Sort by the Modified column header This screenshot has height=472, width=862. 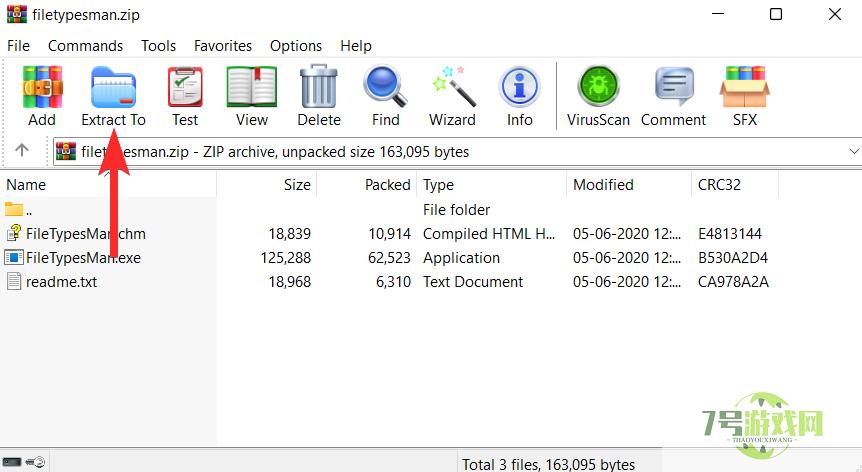629,185
